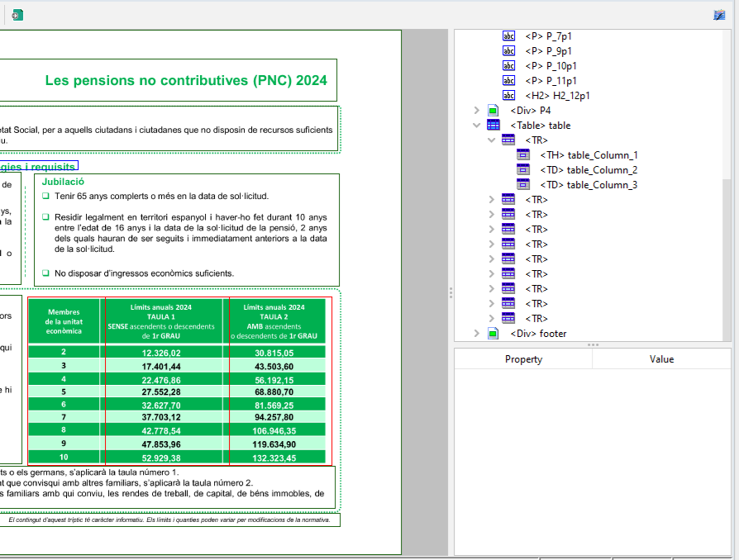This screenshot has height=560, width=739.
Task: Click the edit icon at the toolbar's right end
Action: 719,15
